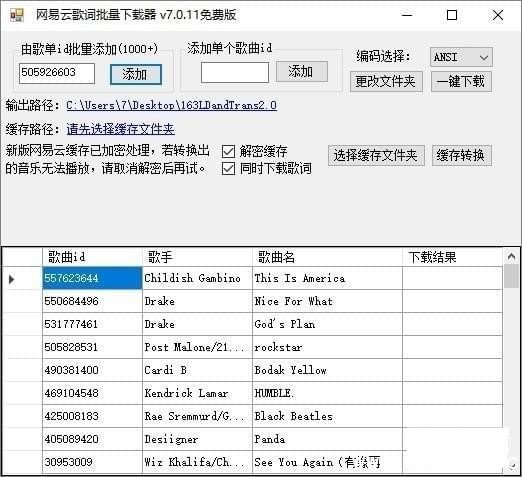Click the 缓存转换 button
Viewport: 522px width, 477px height.
pyautogui.click(x=462, y=155)
